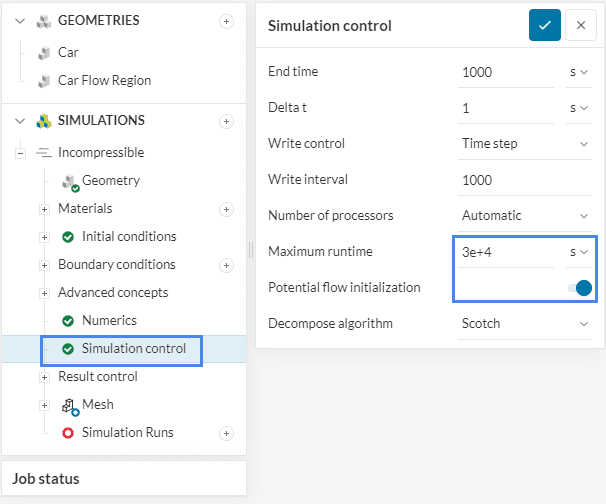Click the plus icon next to Geometries
The width and height of the screenshot is (606, 504).
point(226,21)
